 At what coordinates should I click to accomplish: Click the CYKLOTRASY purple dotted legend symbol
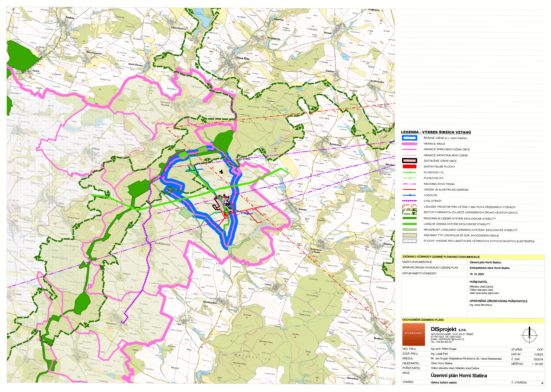pyautogui.click(x=409, y=201)
